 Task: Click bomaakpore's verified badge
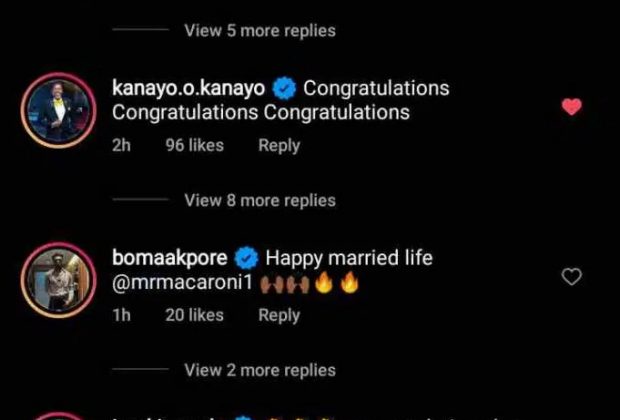[x=246, y=259]
